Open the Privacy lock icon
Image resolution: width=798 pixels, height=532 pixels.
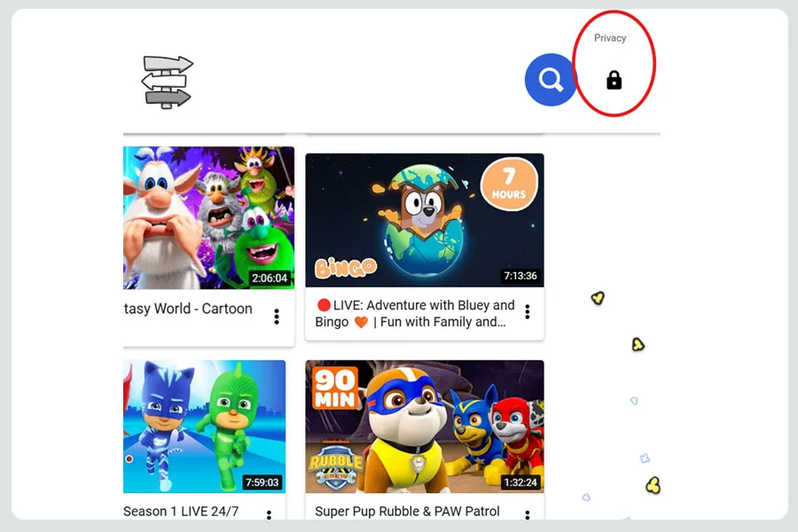point(614,81)
